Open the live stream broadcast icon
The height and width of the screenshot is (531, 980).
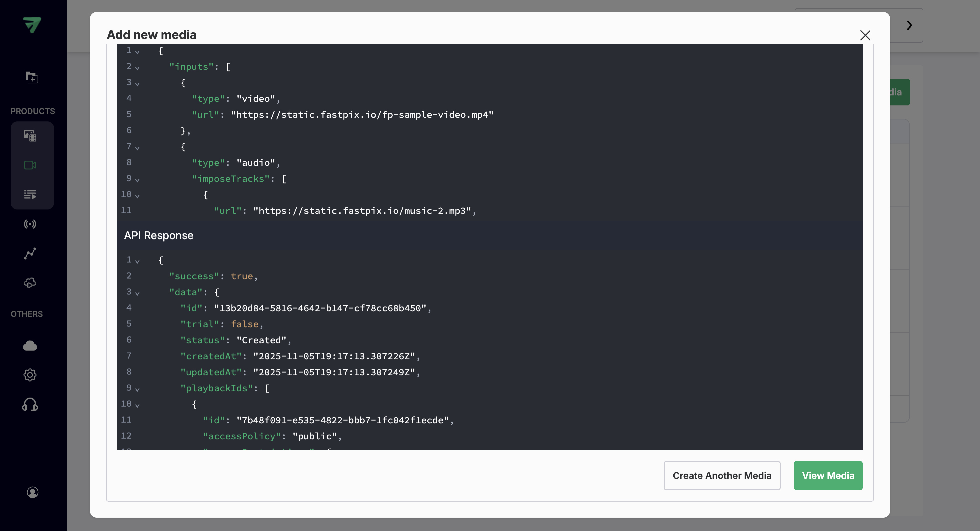(30, 224)
